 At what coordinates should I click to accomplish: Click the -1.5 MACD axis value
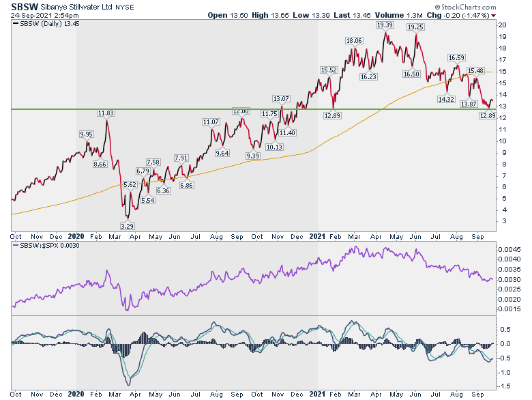point(503,386)
